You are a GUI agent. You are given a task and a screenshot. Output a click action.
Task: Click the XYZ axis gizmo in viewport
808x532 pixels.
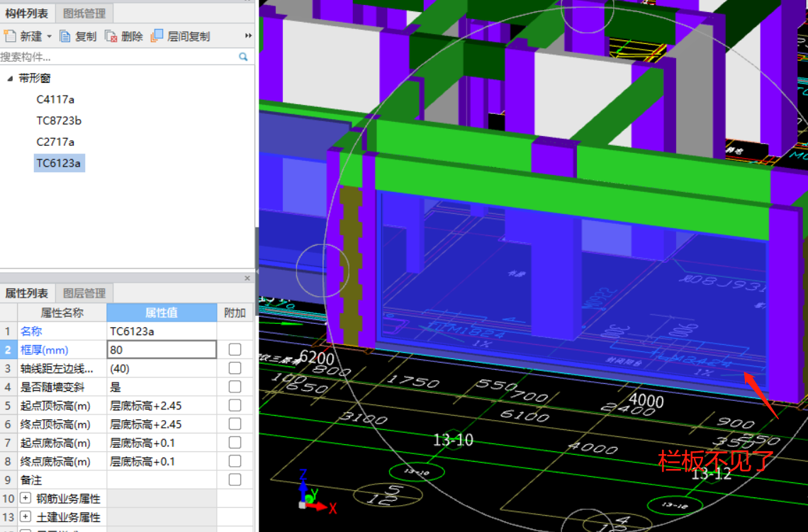click(x=316, y=492)
